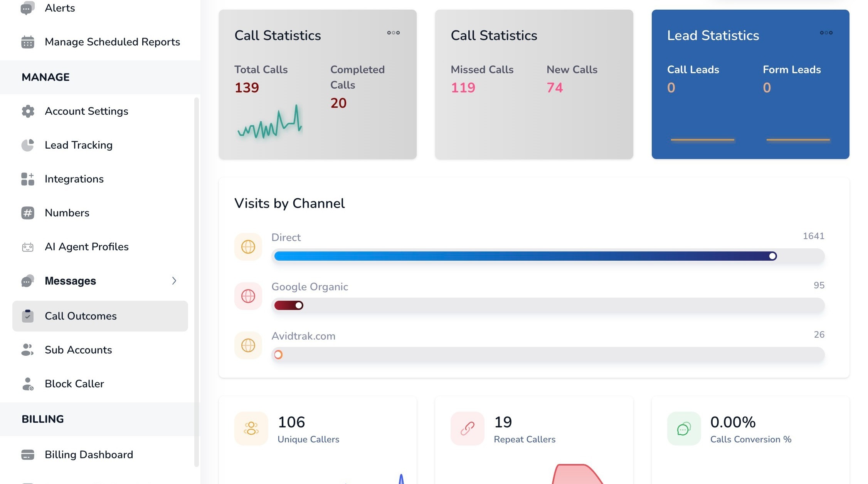Click the AI Agent Profiles robot icon
This screenshot has width=868, height=484.
point(27,247)
